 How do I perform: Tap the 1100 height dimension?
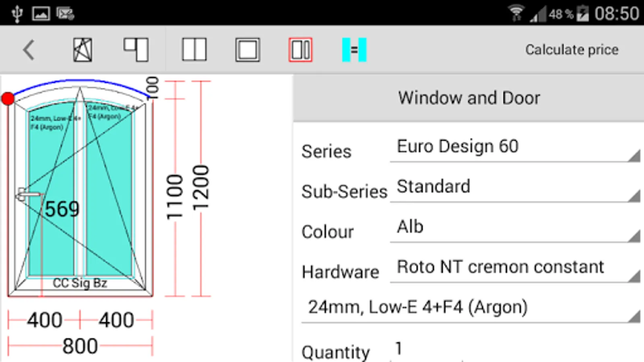coord(175,197)
